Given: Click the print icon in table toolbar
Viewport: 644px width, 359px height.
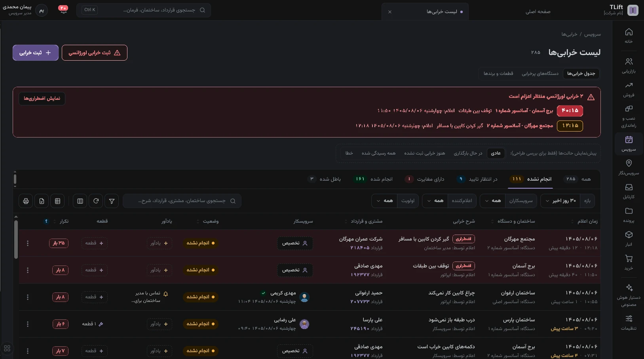Looking at the screenshot, I should tap(26, 201).
